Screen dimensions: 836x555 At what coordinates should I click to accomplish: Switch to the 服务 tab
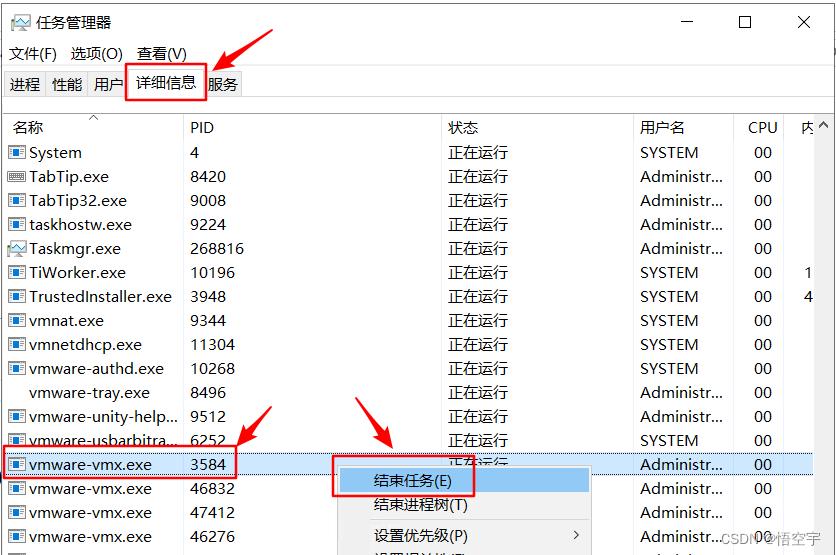223,84
